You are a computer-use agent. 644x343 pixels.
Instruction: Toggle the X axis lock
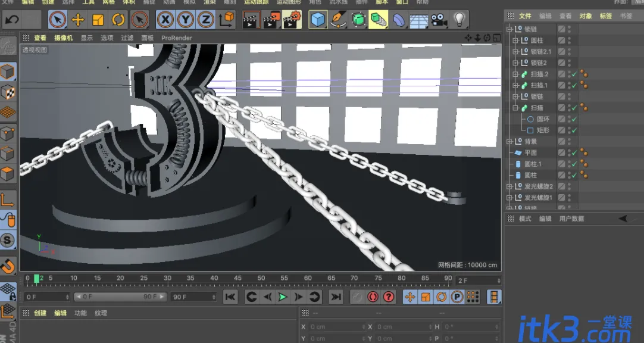tap(165, 19)
